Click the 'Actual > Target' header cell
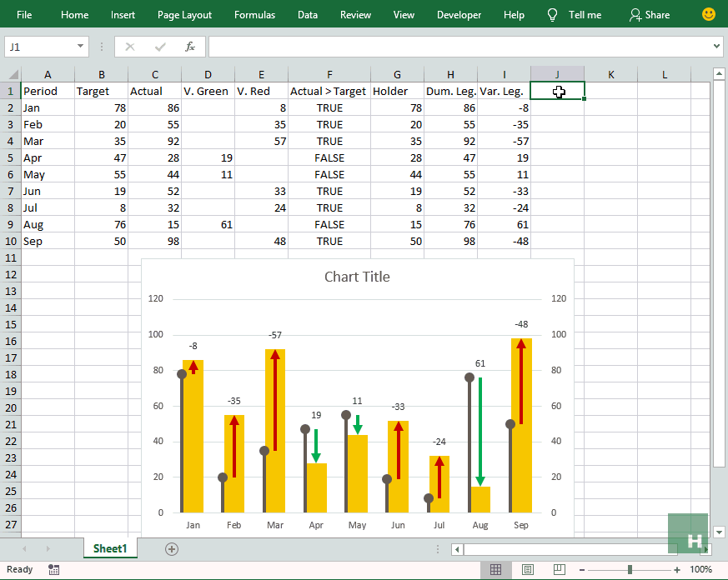The image size is (728, 580). point(329,91)
